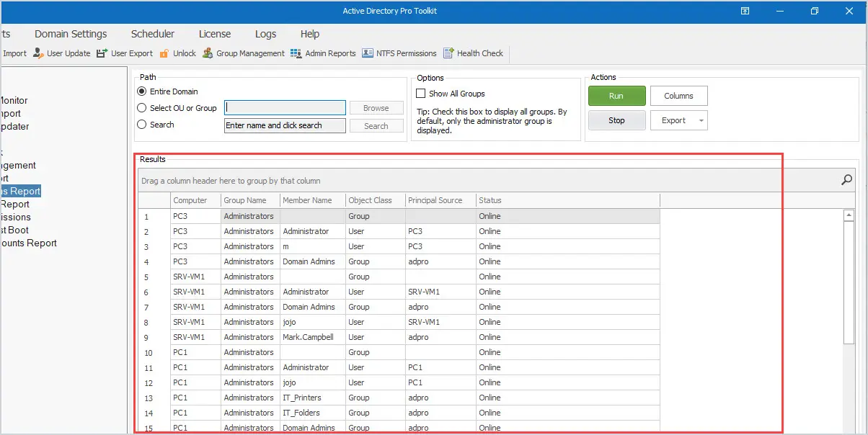Viewport: 868px width, 435px height.
Task: Click the green Run button
Action: [616, 96]
